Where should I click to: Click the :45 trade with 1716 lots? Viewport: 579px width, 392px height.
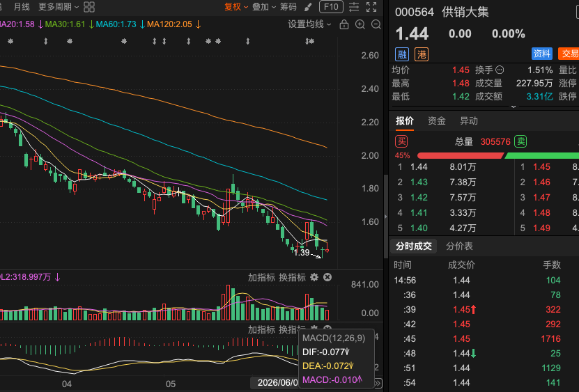click(x=484, y=339)
